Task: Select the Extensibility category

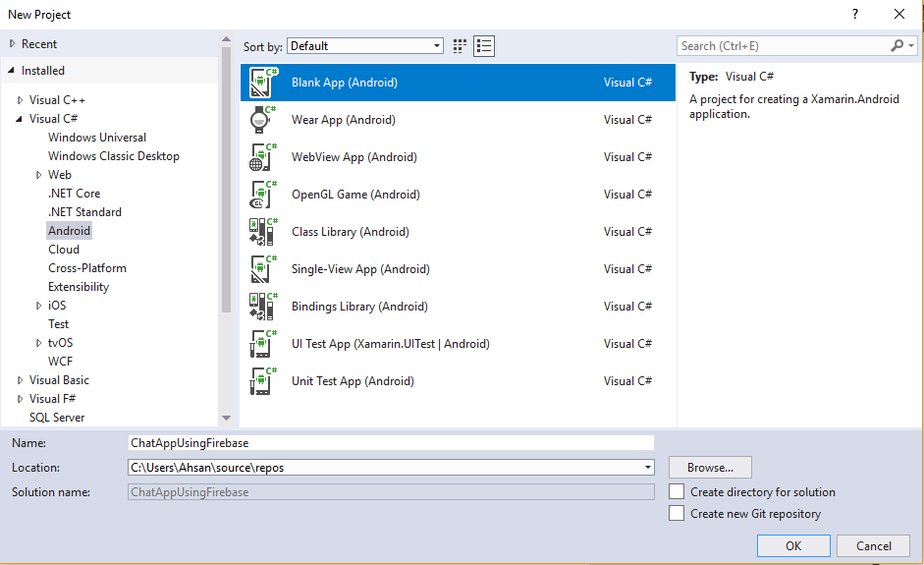Action: [79, 287]
